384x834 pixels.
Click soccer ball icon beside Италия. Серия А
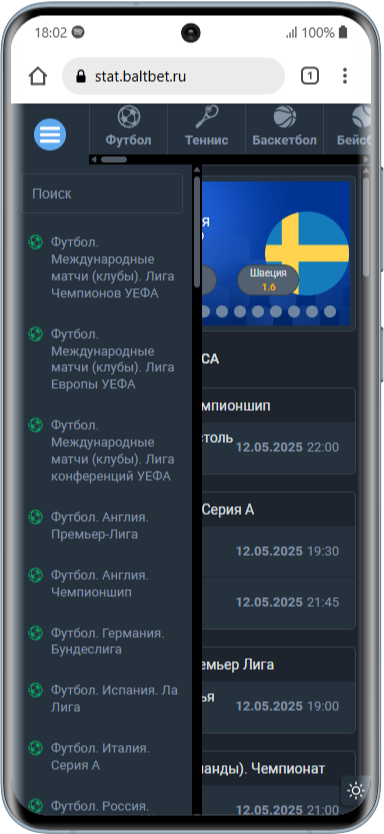[36, 748]
